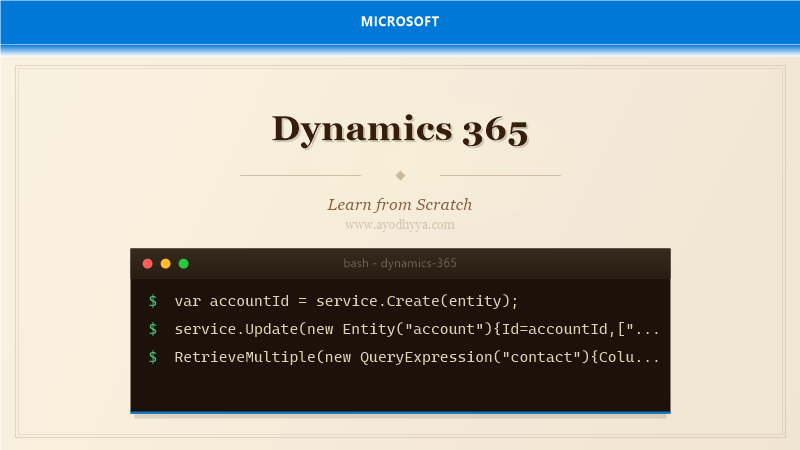Click the service.Create(entity) command line
The width and height of the screenshot is (800, 450).
tap(346, 301)
